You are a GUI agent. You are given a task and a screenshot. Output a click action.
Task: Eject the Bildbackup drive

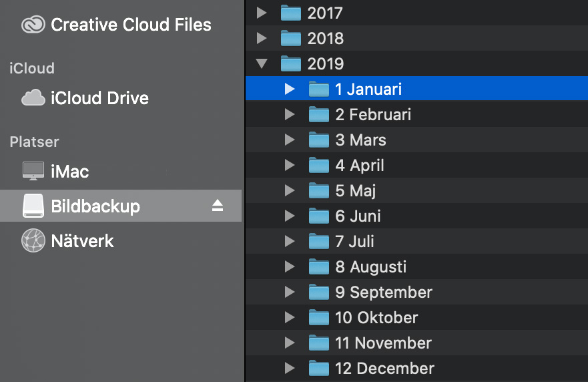coord(218,206)
